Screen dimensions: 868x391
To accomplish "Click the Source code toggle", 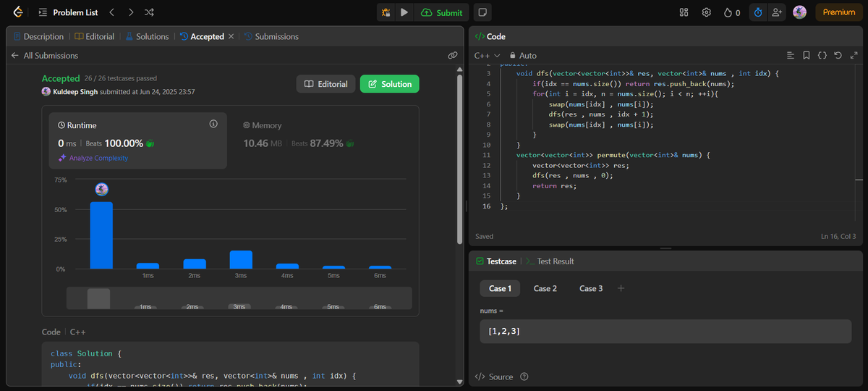I will [x=494, y=377].
